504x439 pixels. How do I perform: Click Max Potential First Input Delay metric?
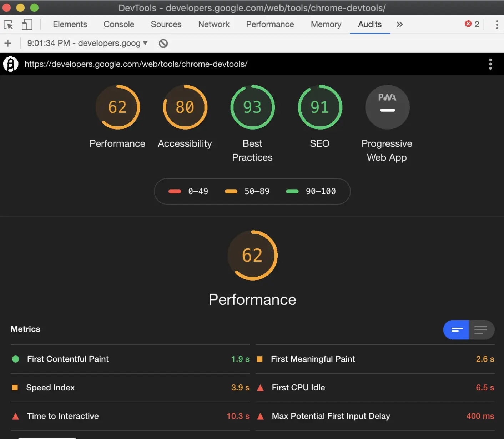(x=375, y=416)
